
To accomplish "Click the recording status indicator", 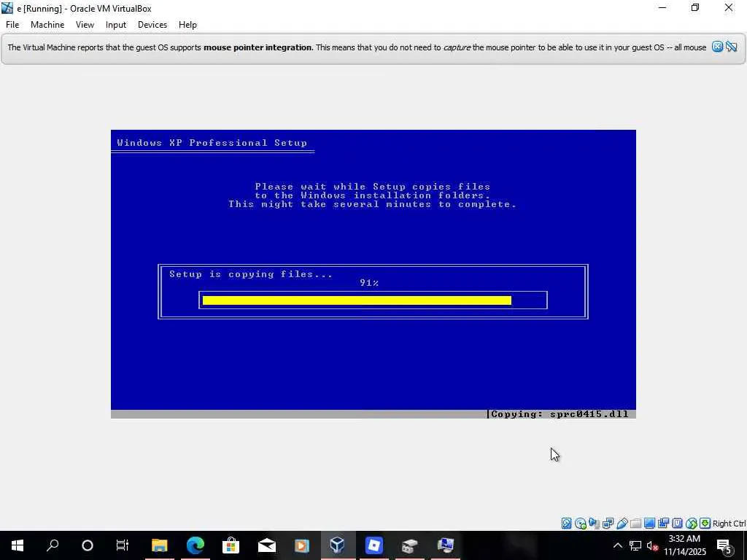I will click(x=663, y=524).
